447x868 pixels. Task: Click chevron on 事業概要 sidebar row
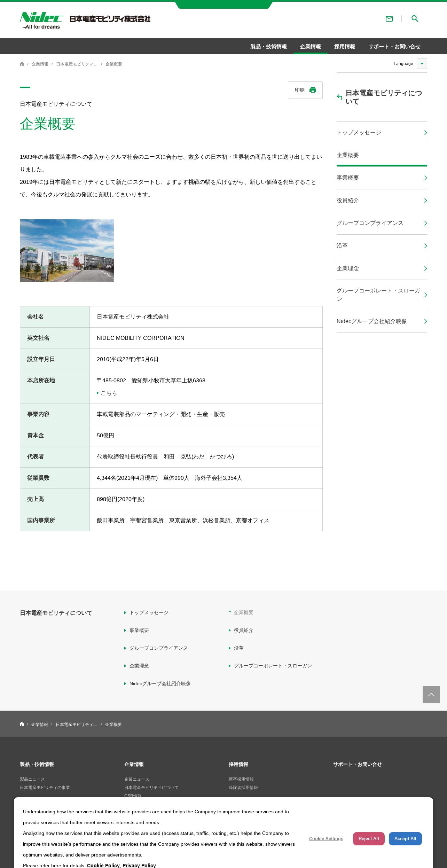(425, 178)
